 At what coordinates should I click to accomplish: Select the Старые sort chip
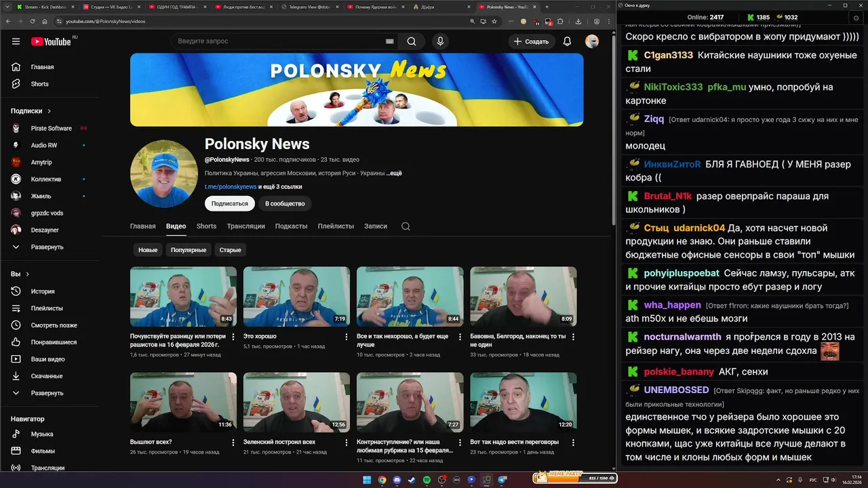pos(230,250)
